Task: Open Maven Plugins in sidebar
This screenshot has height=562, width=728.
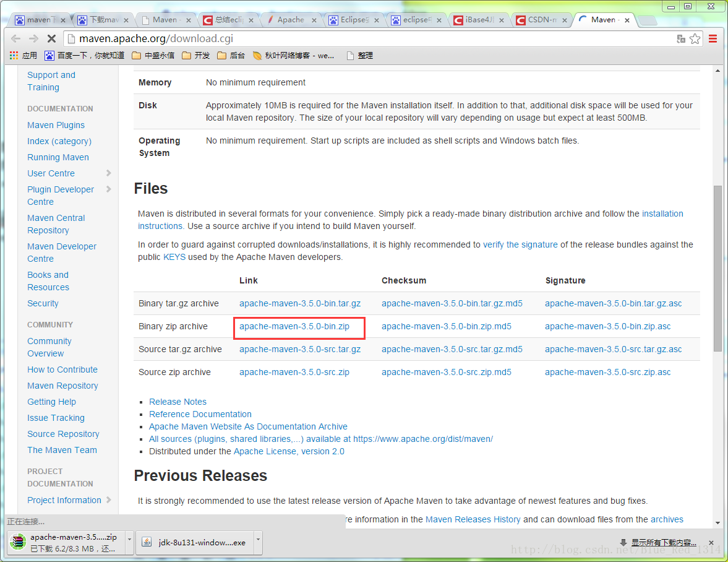Action: (x=56, y=125)
